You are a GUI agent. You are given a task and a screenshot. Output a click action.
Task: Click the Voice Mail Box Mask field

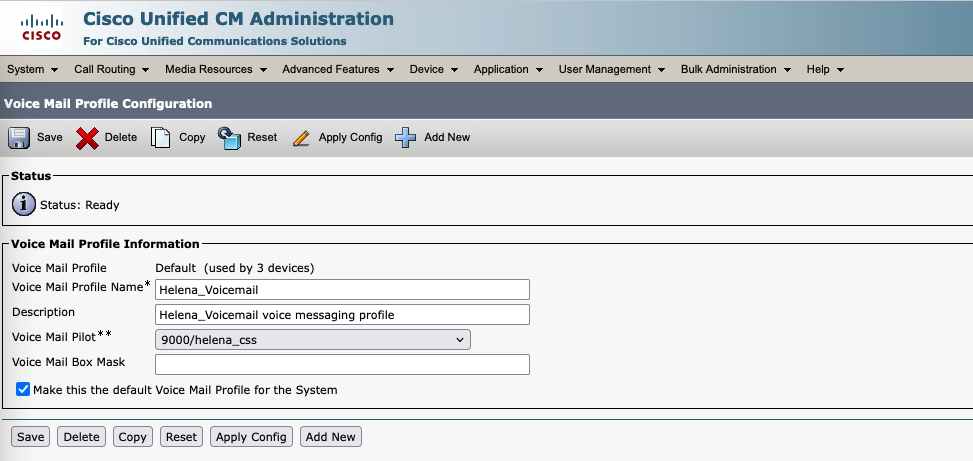point(342,364)
